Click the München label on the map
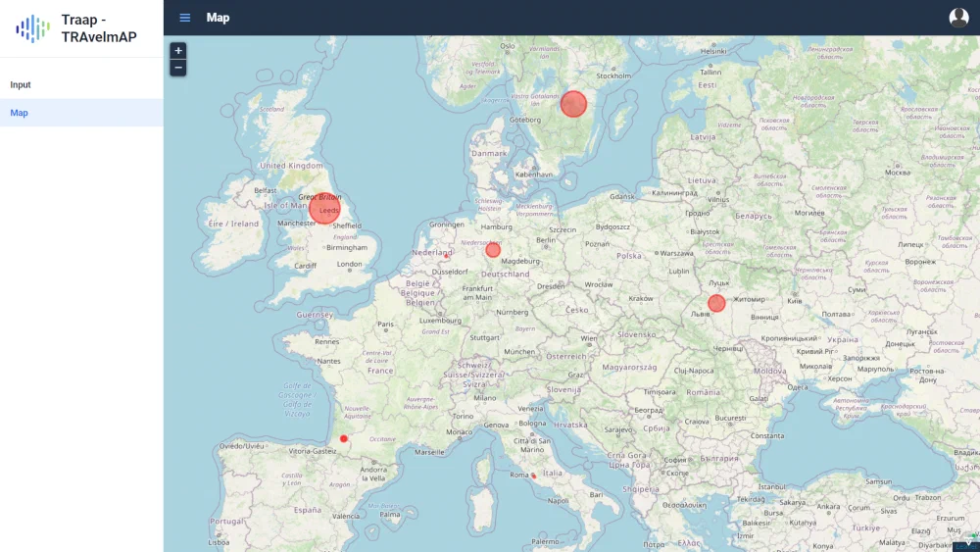The height and width of the screenshot is (552, 980). coord(519,352)
